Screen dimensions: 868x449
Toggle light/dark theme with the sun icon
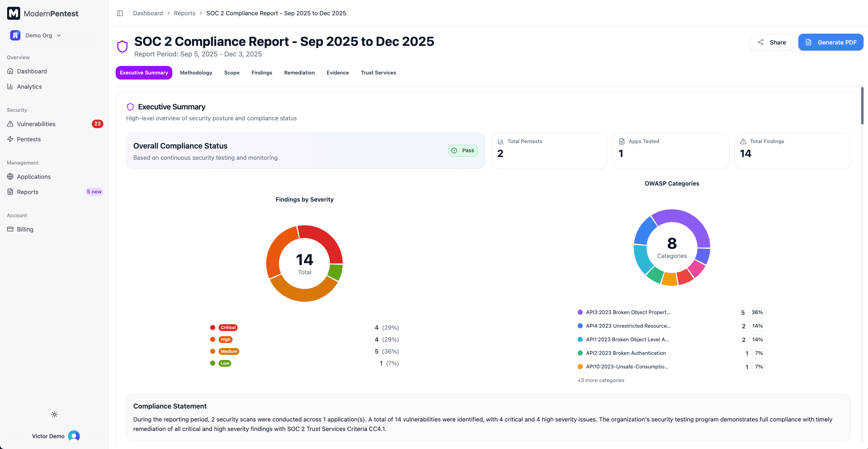click(x=54, y=414)
